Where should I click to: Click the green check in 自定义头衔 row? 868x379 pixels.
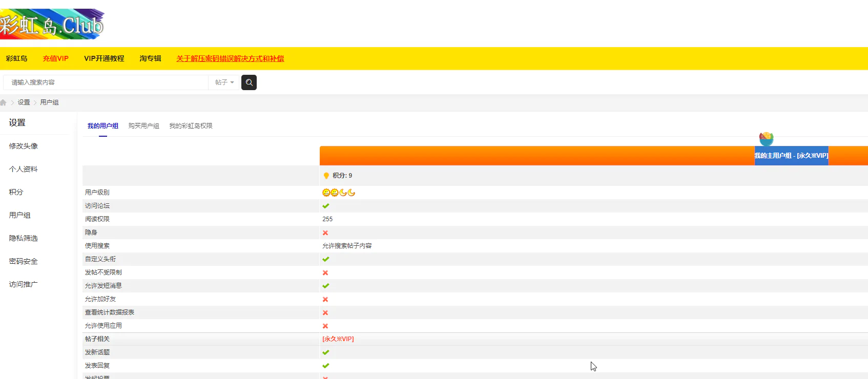coord(325,259)
